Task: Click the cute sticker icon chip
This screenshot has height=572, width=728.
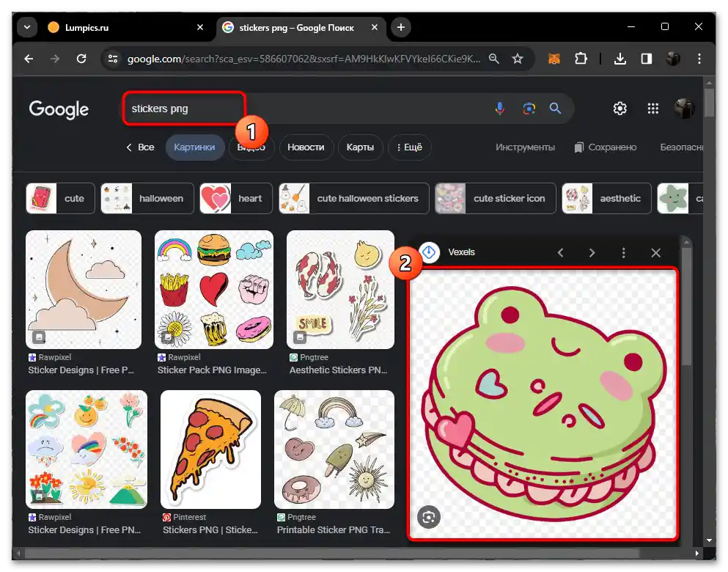Action: pyautogui.click(x=496, y=198)
